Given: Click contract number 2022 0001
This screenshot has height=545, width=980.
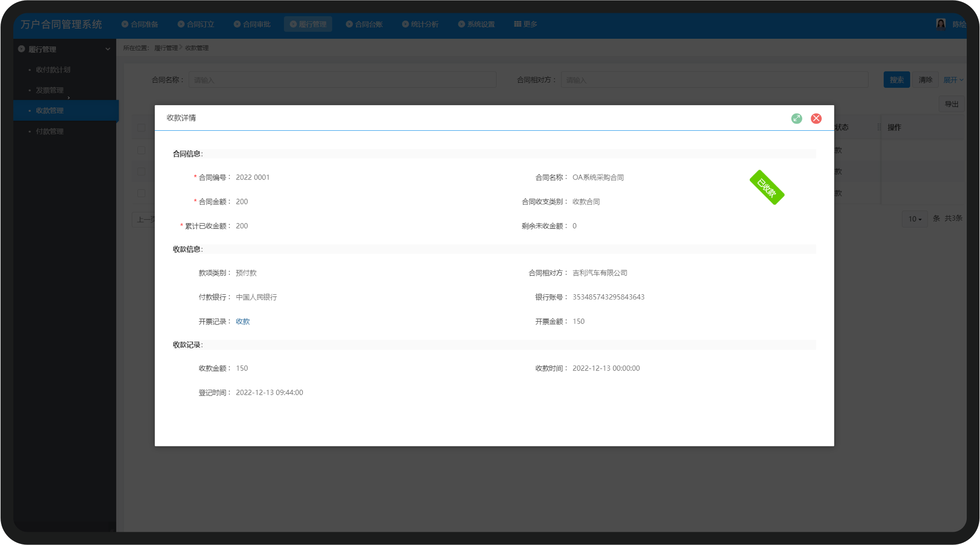Looking at the screenshot, I should 253,177.
